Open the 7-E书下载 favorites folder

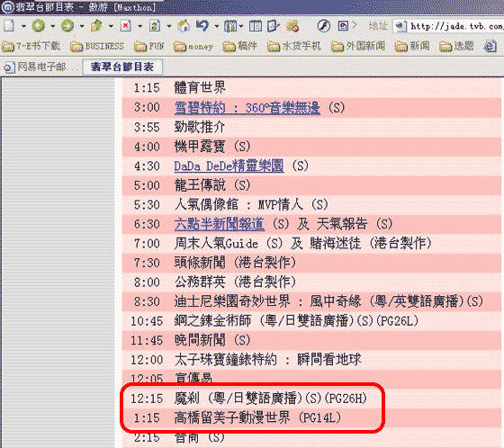pos(31,46)
